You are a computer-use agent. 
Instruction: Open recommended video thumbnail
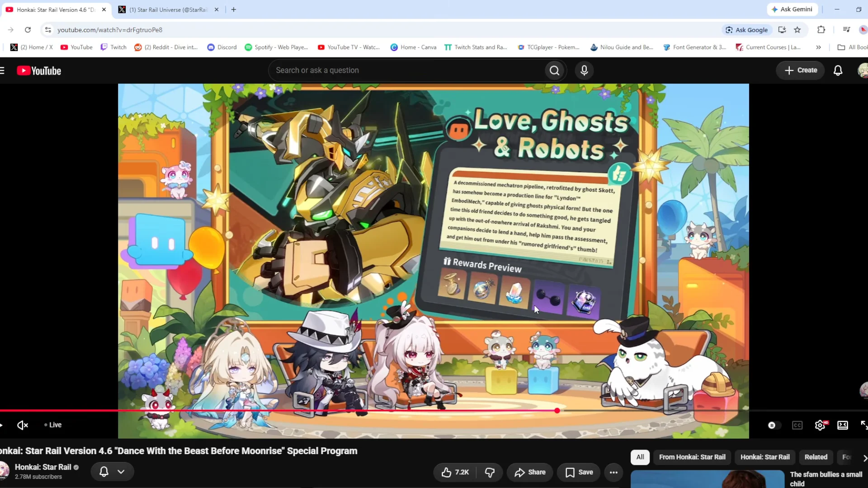[708, 479]
